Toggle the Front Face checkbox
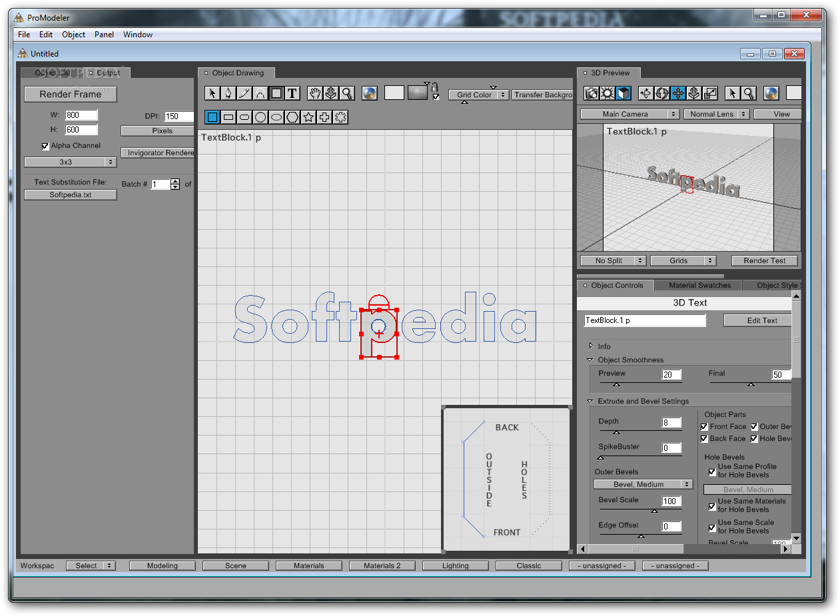840x616 pixels. (x=704, y=426)
